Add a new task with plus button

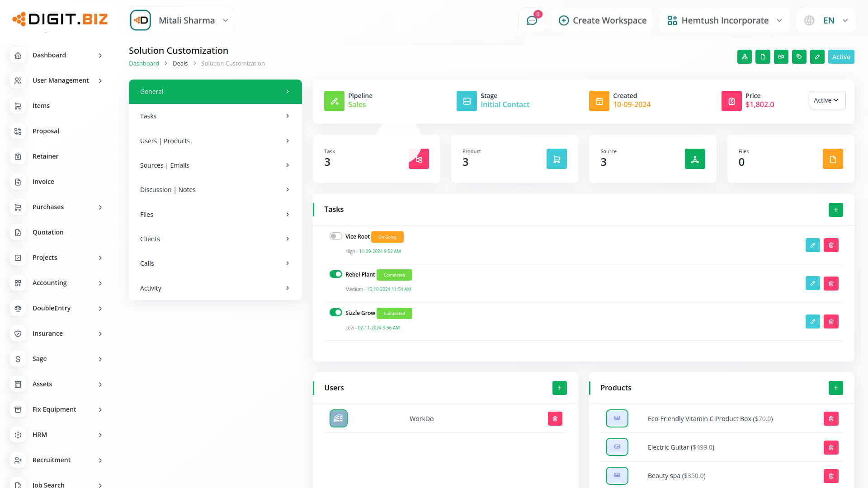pyautogui.click(x=835, y=210)
